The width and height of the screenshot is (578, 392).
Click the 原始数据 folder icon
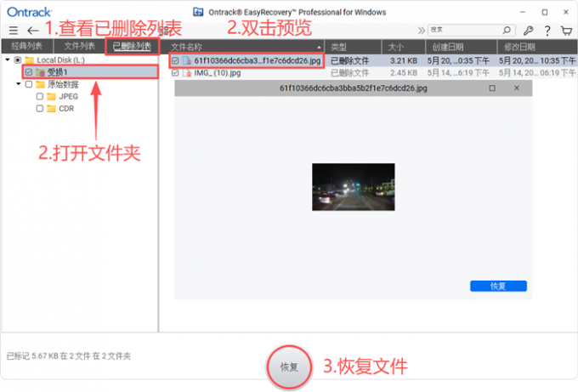click(40, 84)
